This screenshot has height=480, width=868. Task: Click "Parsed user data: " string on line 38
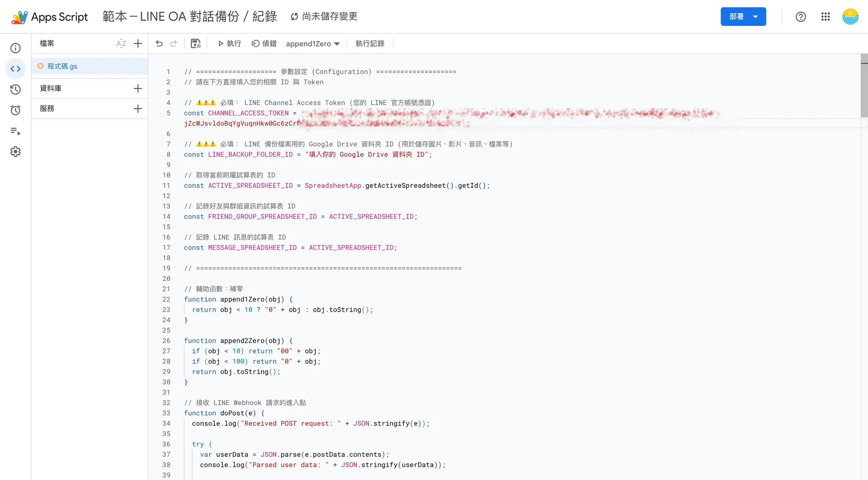pos(289,465)
